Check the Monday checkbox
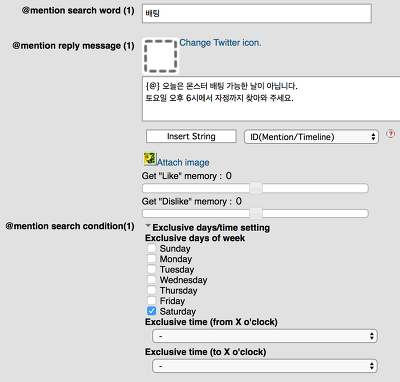Viewport: 400px width, 382px height. (x=151, y=259)
